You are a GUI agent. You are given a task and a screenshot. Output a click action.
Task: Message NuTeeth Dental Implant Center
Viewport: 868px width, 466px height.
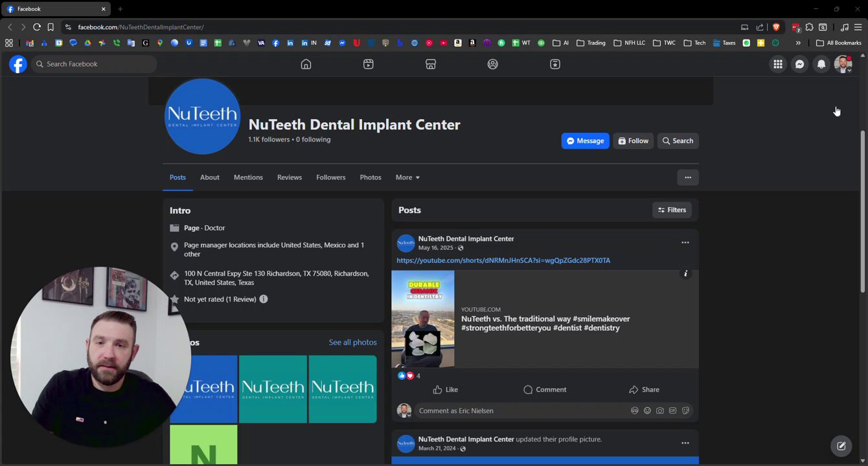click(586, 141)
